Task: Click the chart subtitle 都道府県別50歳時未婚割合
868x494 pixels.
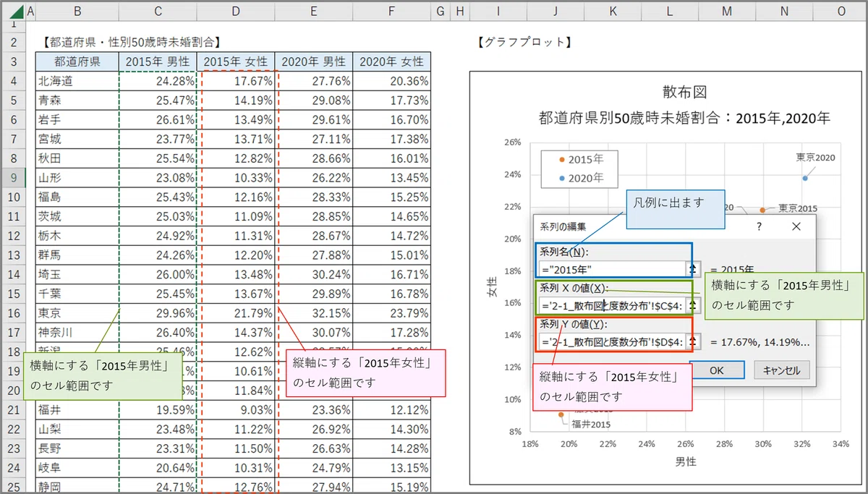Action: pyautogui.click(x=684, y=116)
